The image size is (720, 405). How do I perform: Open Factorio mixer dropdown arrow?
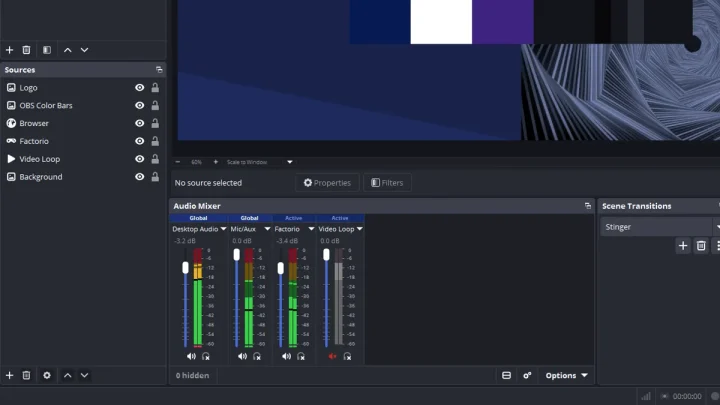pyautogui.click(x=311, y=229)
